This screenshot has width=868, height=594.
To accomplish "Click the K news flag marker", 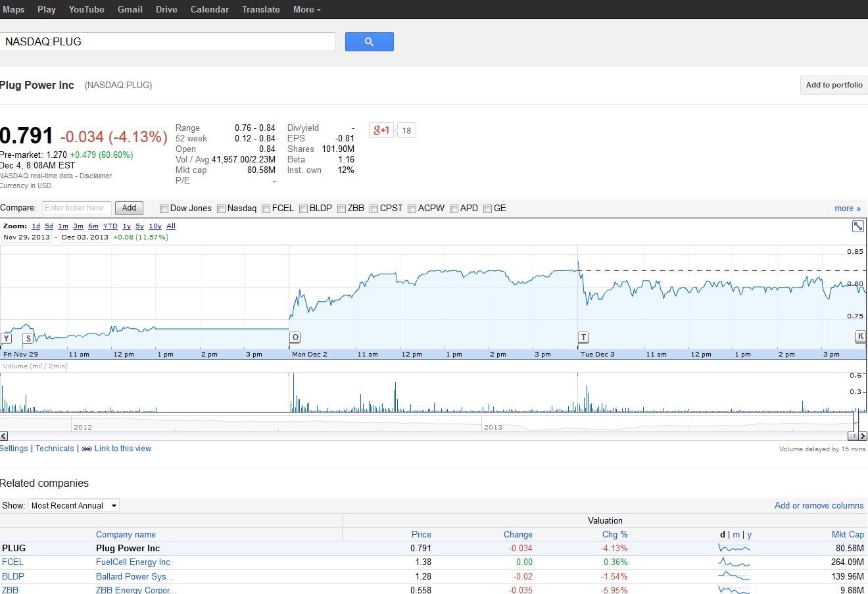I will click(860, 336).
